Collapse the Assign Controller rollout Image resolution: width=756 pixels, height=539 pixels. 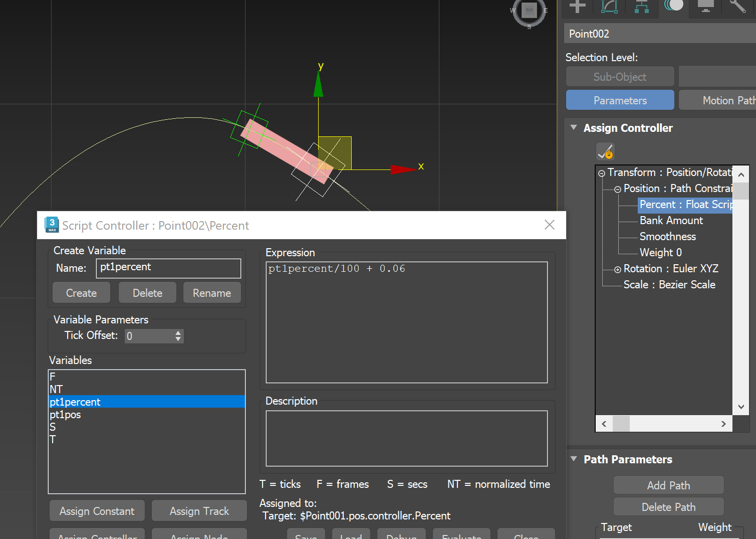point(573,128)
